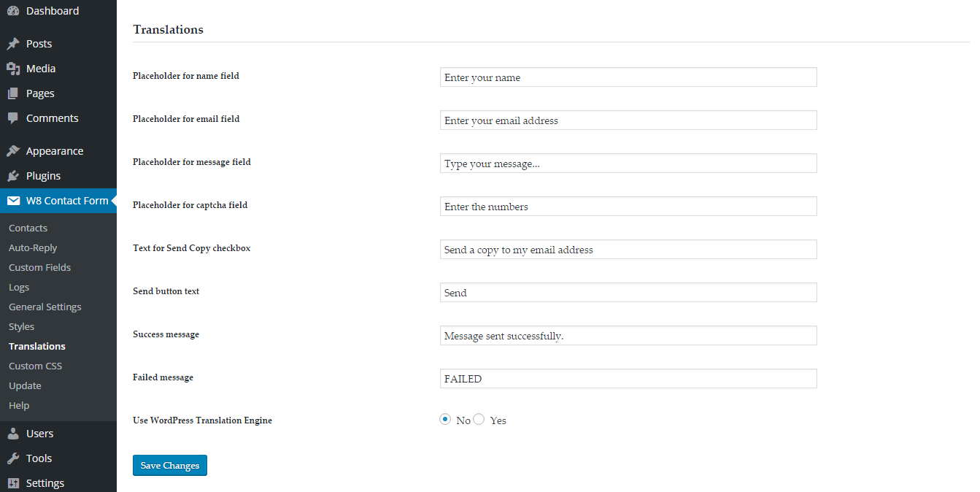
Task: Open the General Settings submenu item
Action: pos(45,307)
